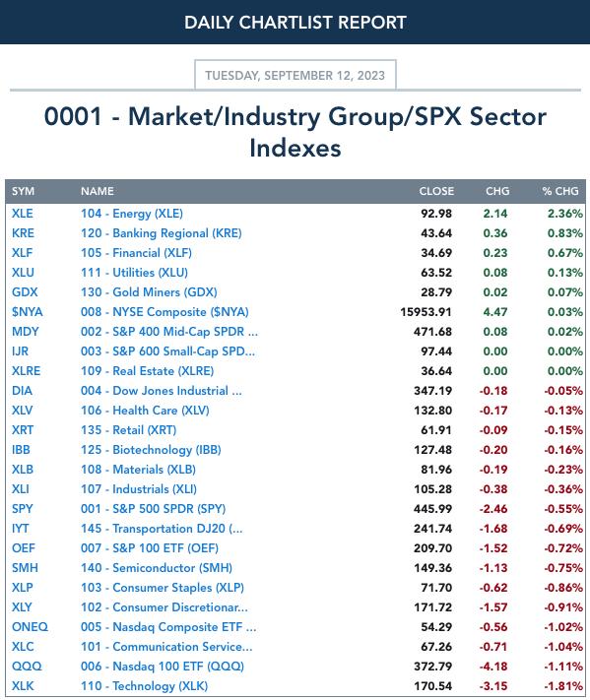Click the SPY ticker symbol
The height and width of the screenshot is (700, 590).
pos(23,509)
